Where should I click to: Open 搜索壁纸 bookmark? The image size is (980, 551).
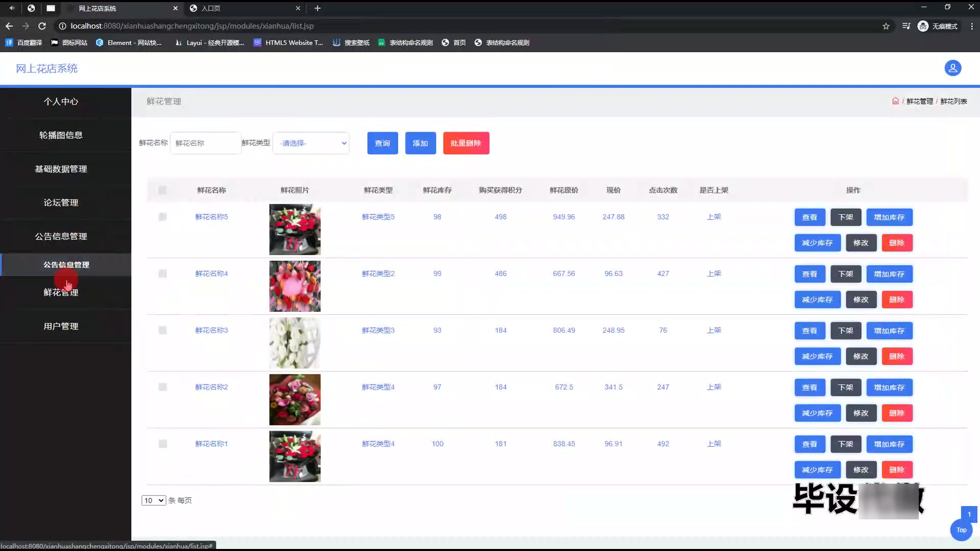point(351,43)
